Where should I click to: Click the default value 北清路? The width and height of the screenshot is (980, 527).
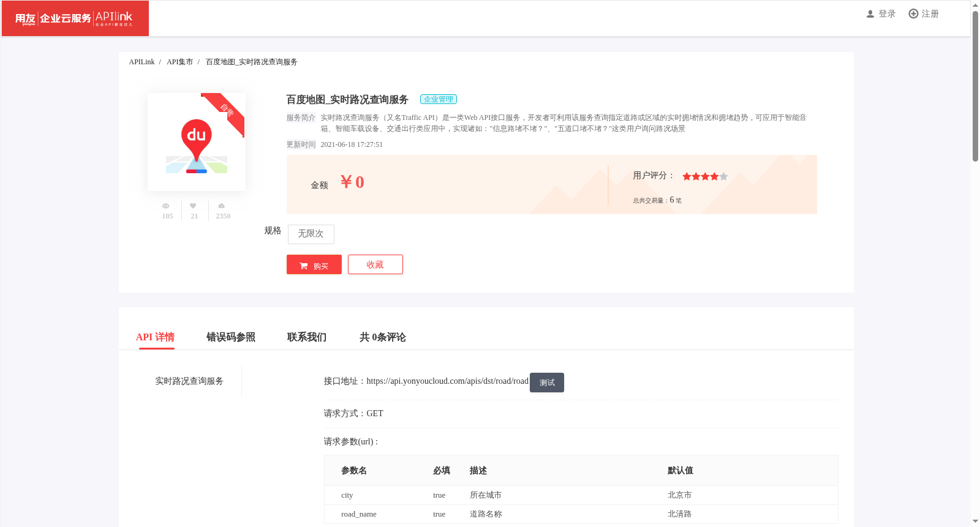point(679,514)
